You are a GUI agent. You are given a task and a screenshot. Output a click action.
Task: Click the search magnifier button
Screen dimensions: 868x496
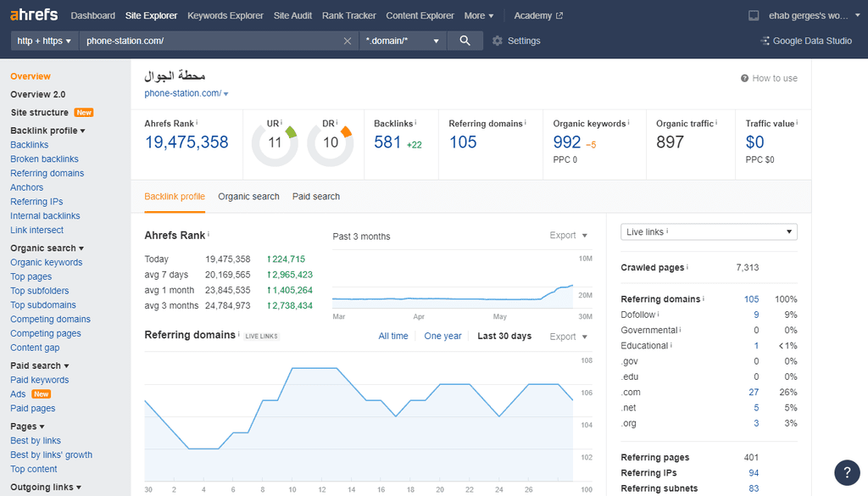click(x=465, y=41)
